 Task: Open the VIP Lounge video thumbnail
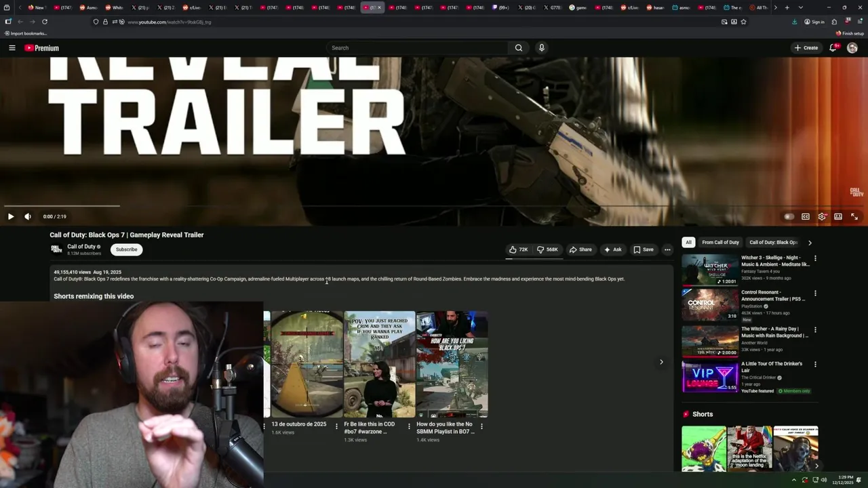[x=710, y=377]
